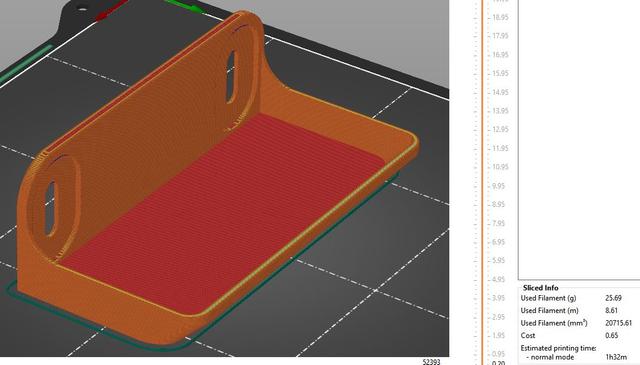The width and height of the screenshot is (640, 365).
Task: Click the 4.95 layer height tick label
Action: tap(498, 280)
